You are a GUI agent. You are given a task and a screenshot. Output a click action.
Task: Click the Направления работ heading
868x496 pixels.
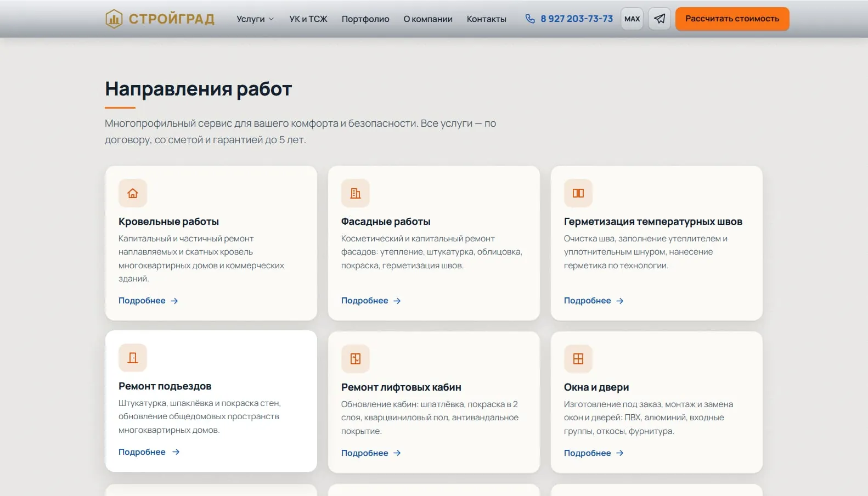click(x=199, y=89)
